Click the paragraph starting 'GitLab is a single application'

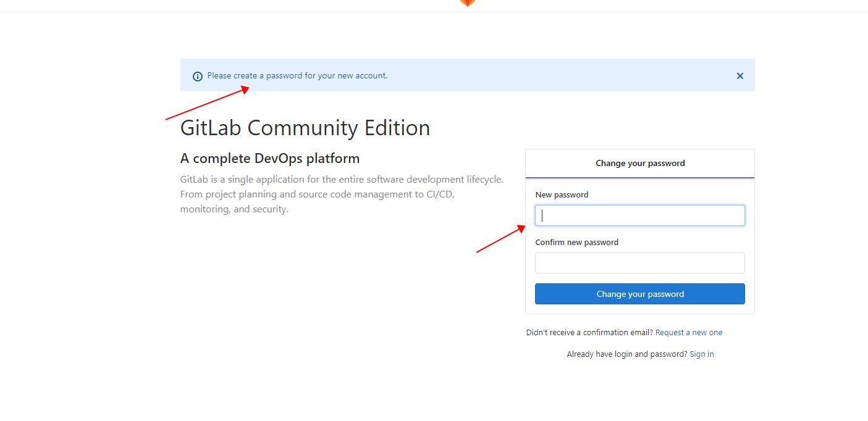pyautogui.click(x=342, y=194)
